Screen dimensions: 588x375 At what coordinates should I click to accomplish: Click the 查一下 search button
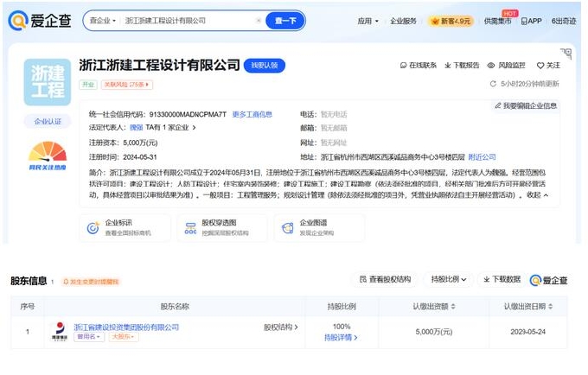[284, 20]
